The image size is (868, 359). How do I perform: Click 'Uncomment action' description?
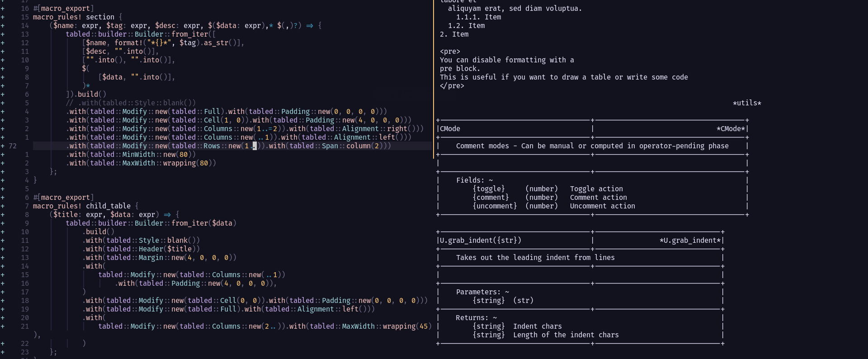(x=603, y=206)
